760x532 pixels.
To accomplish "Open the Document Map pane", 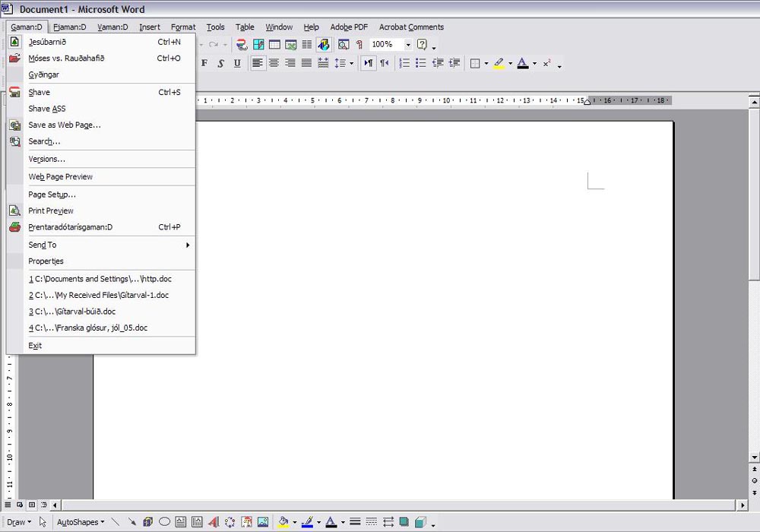I will [x=344, y=45].
